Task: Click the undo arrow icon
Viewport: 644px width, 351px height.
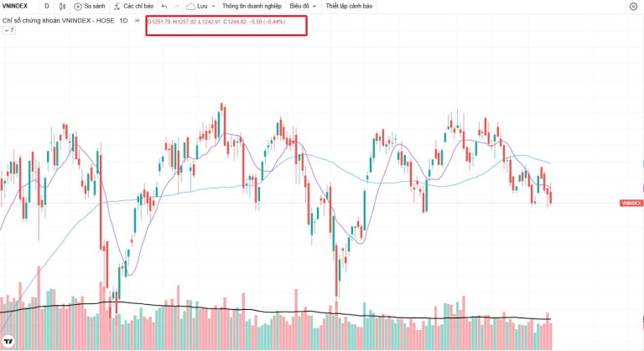Action: coord(164,6)
